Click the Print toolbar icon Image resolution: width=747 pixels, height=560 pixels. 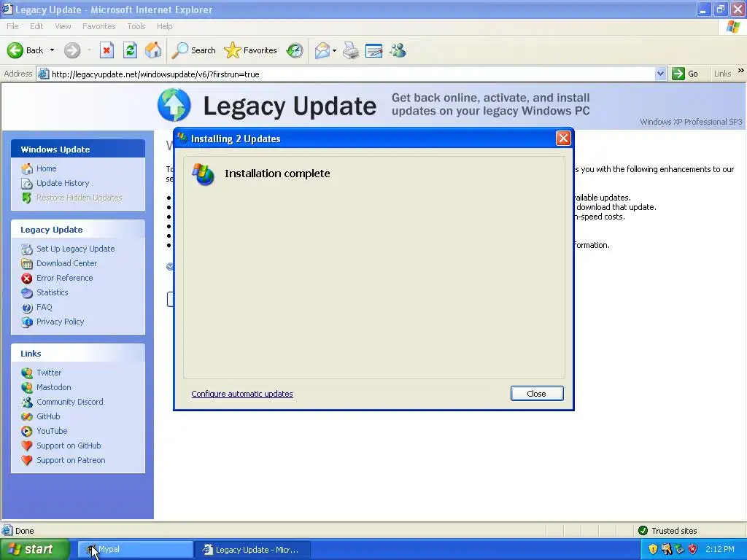click(351, 50)
